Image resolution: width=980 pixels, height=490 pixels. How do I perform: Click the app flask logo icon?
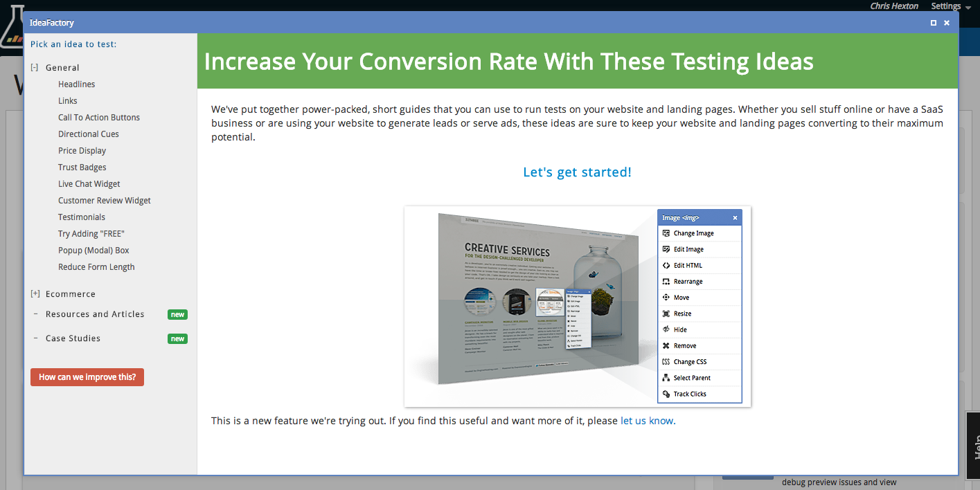[11, 35]
